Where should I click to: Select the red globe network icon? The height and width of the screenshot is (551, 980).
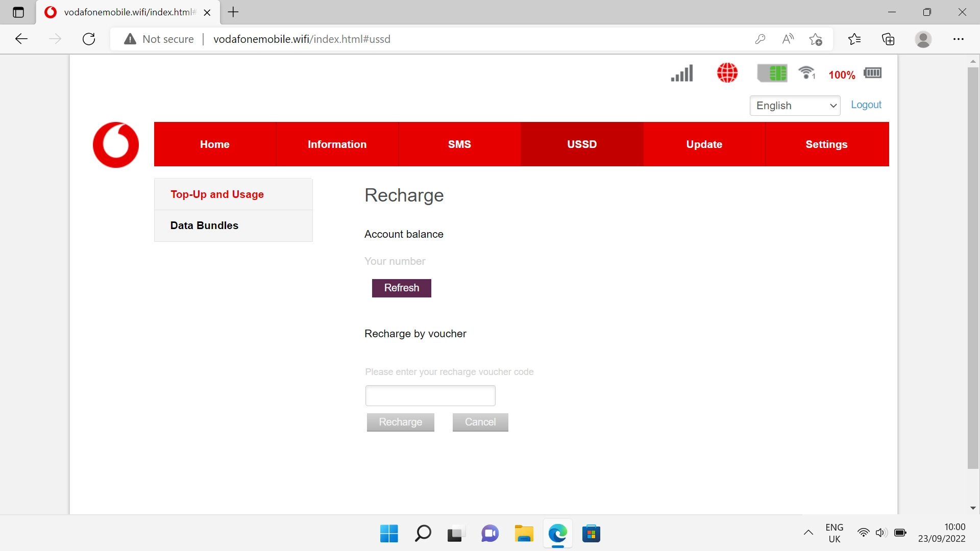click(x=727, y=73)
